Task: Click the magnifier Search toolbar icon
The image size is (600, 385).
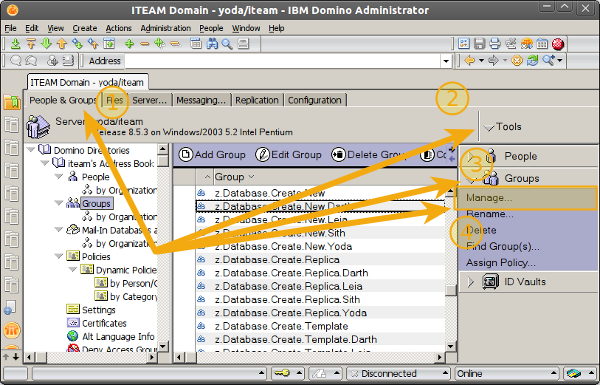Action: 227,44
